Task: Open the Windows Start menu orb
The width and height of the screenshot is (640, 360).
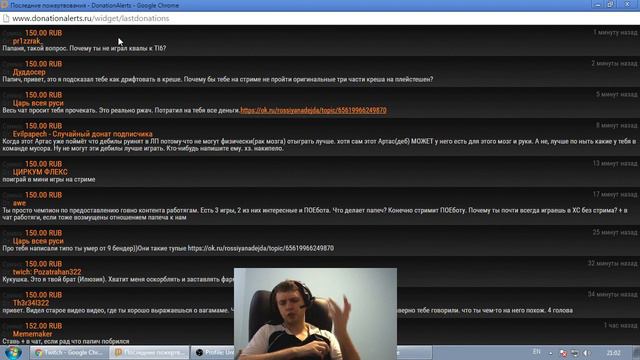Action: (13, 353)
